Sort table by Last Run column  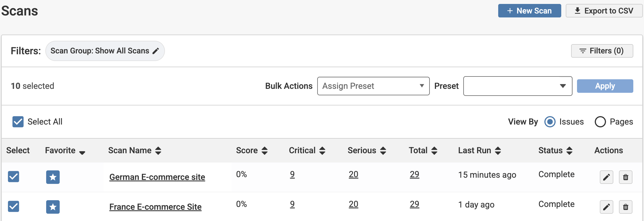coord(479,150)
